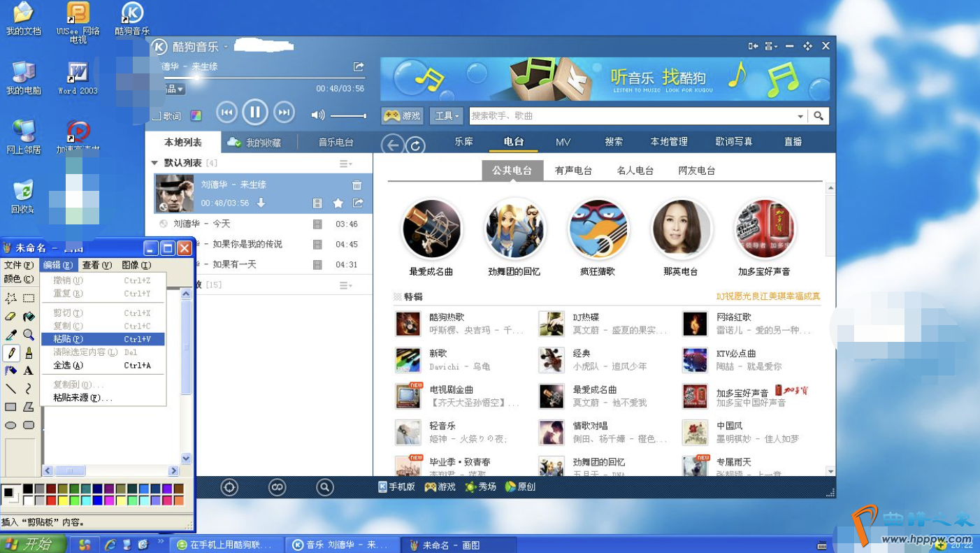Image resolution: width=980 pixels, height=553 pixels.
Task: Expand the search box dropdown arrow
Action: coord(800,116)
